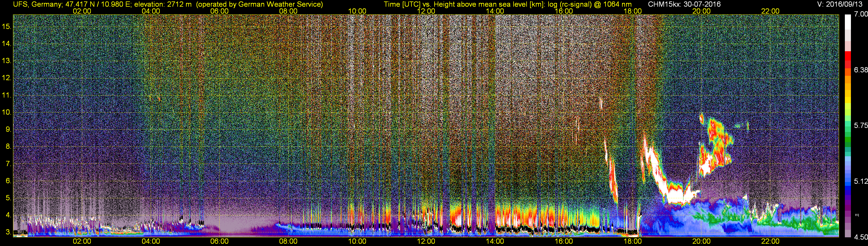
Task: Click the 10 km height axis label
Action: (6, 112)
